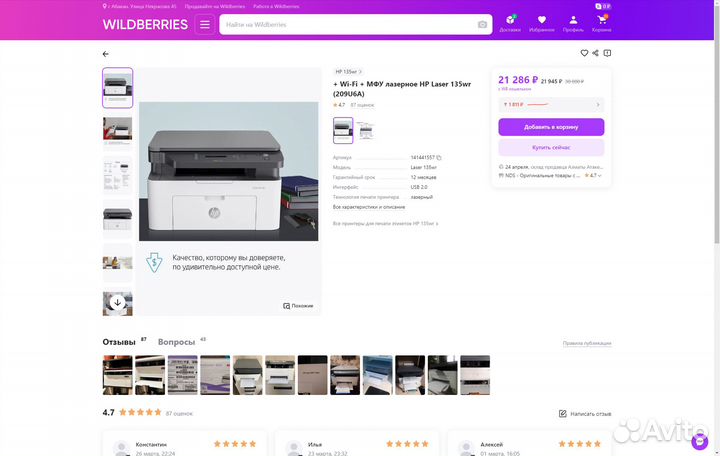Add product to favorites with heart icon
Image resolution: width=720 pixels, height=456 pixels.
[584, 53]
